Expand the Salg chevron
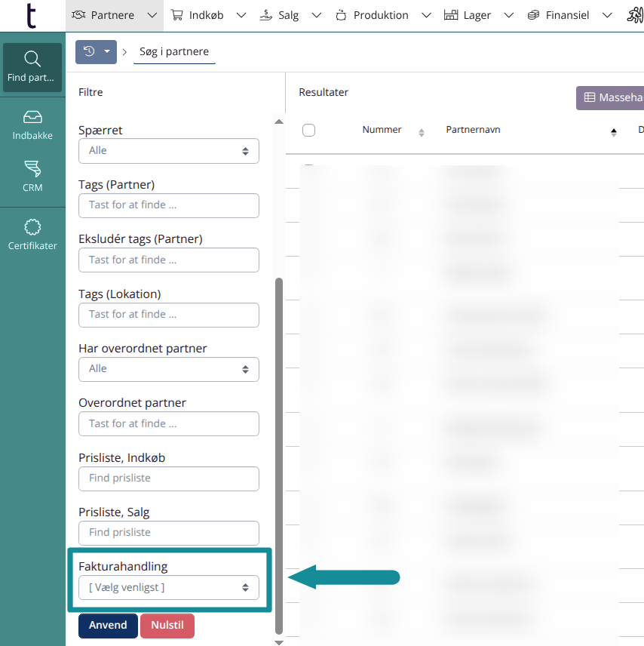 coord(316,15)
